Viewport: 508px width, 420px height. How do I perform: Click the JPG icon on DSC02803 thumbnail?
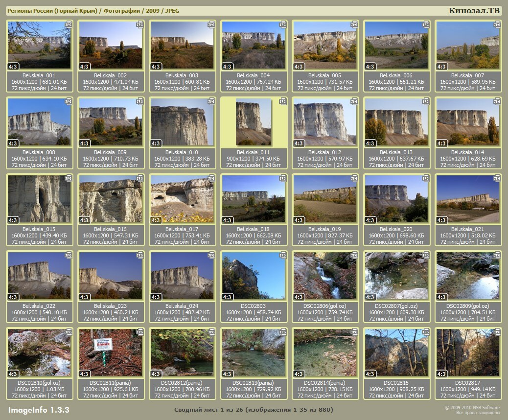click(x=282, y=255)
